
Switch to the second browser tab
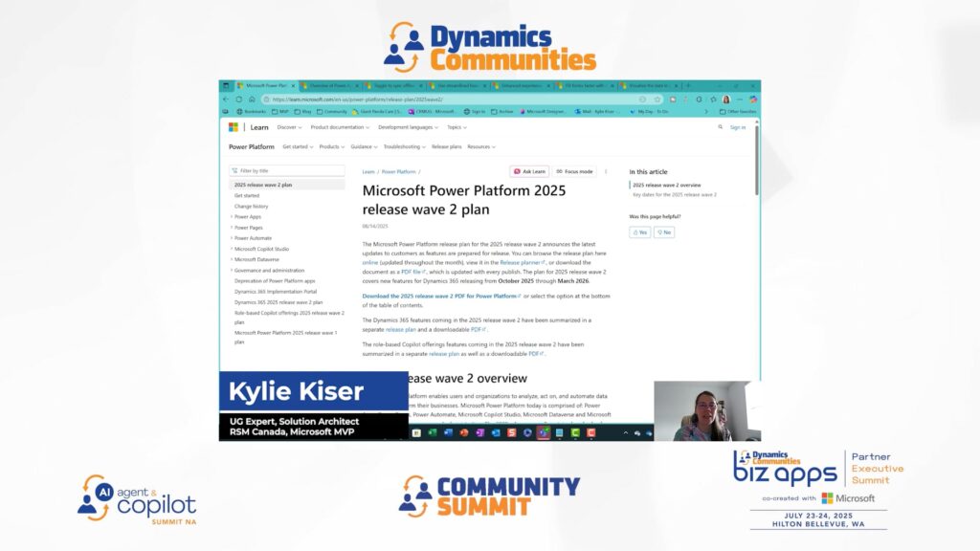point(330,85)
